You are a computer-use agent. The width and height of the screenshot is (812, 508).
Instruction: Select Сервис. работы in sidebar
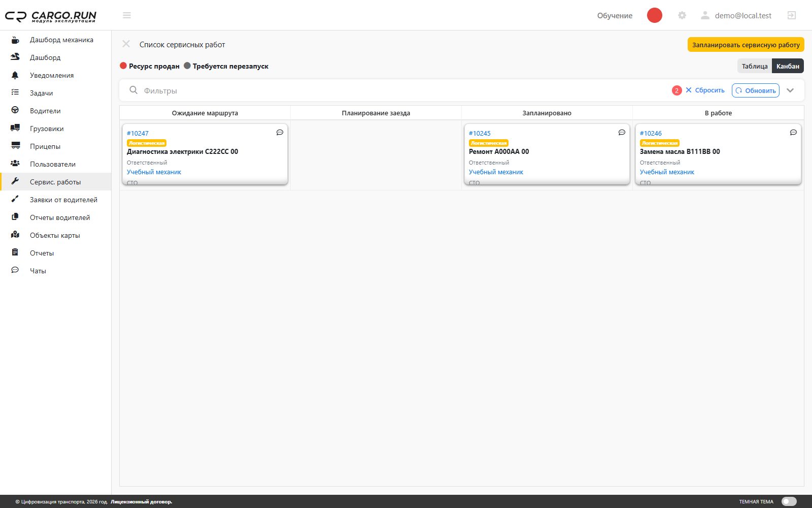(56, 182)
